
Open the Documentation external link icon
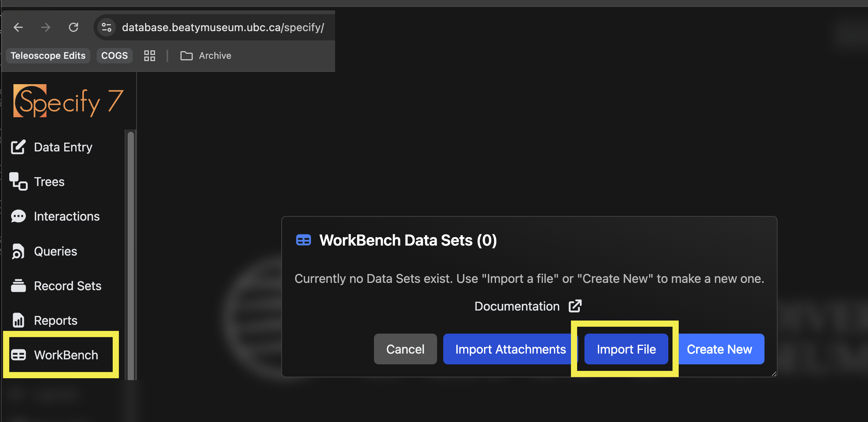click(x=575, y=306)
